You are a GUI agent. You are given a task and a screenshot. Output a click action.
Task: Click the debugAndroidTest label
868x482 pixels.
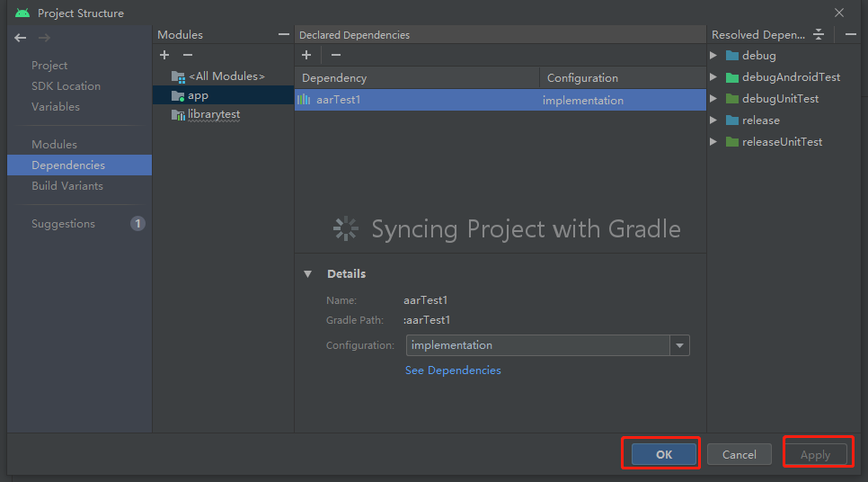pyautogui.click(x=791, y=77)
